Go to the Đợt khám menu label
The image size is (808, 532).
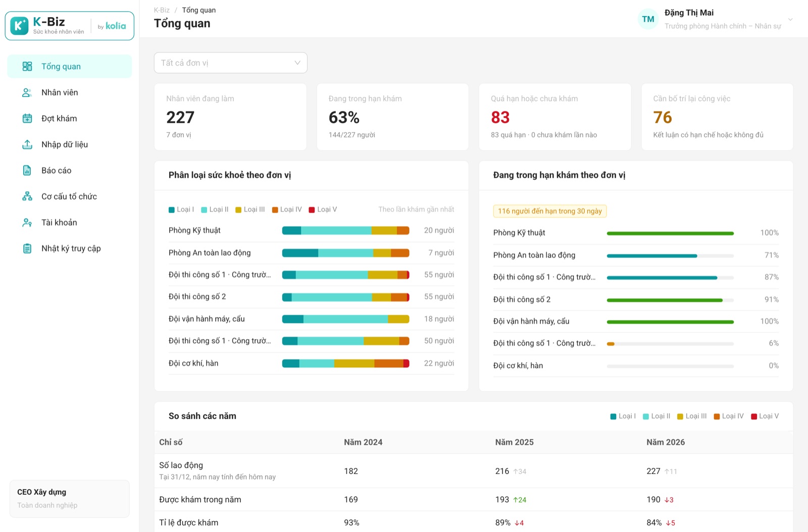point(59,119)
